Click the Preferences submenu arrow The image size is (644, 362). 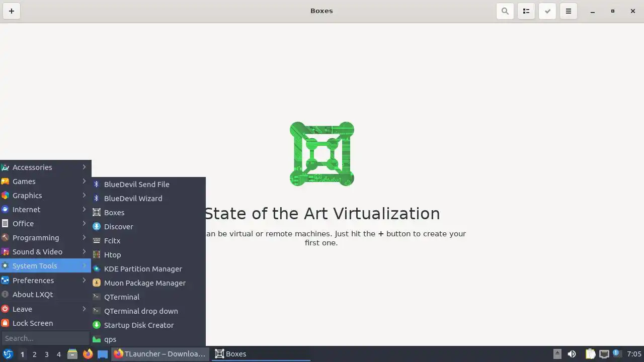pos(84,281)
